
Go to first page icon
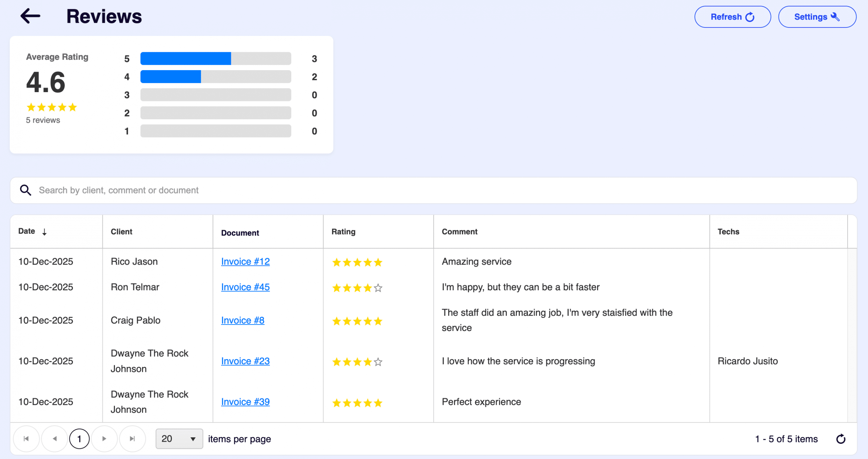point(26,439)
